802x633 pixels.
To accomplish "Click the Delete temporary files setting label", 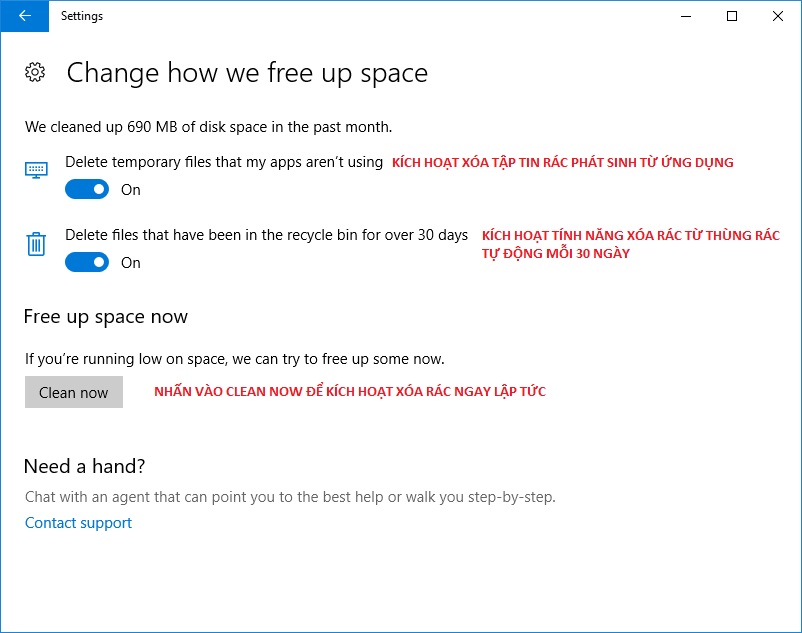I will [x=222, y=161].
